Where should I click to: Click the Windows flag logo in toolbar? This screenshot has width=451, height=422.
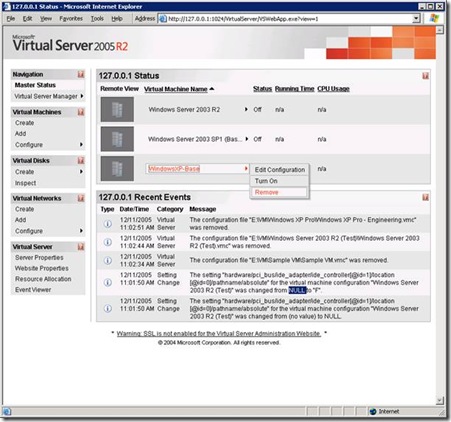(434, 18)
